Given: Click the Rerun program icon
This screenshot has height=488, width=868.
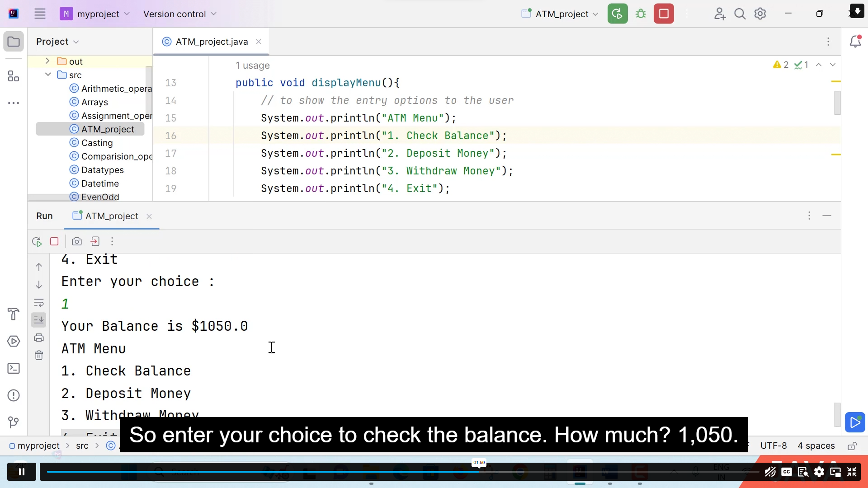Looking at the screenshot, I should pos(37,241).
